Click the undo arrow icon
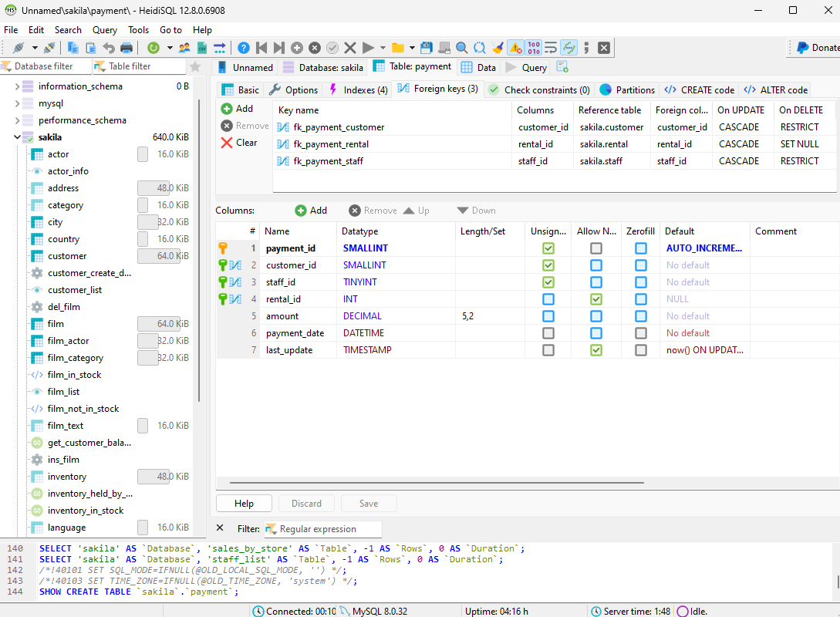The image size is (840, 617). (x=109, y=48)
